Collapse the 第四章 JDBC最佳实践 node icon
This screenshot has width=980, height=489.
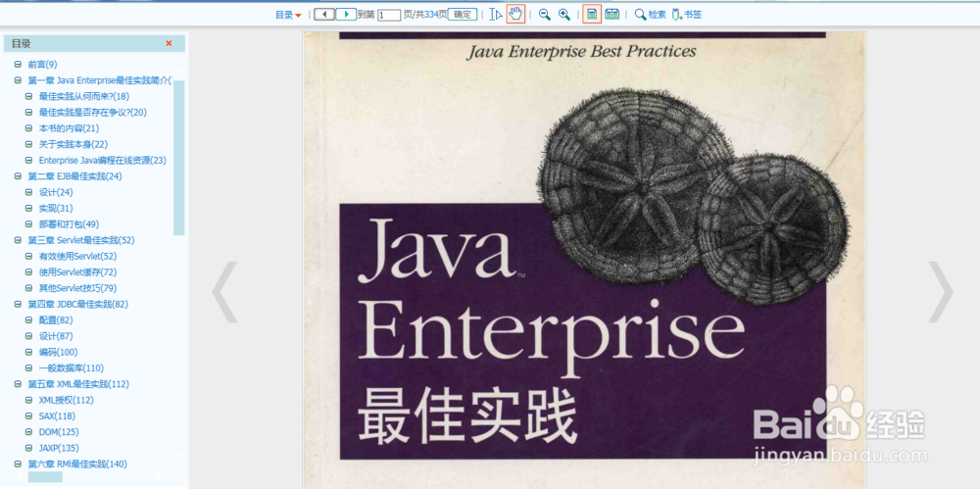point(18,305)
